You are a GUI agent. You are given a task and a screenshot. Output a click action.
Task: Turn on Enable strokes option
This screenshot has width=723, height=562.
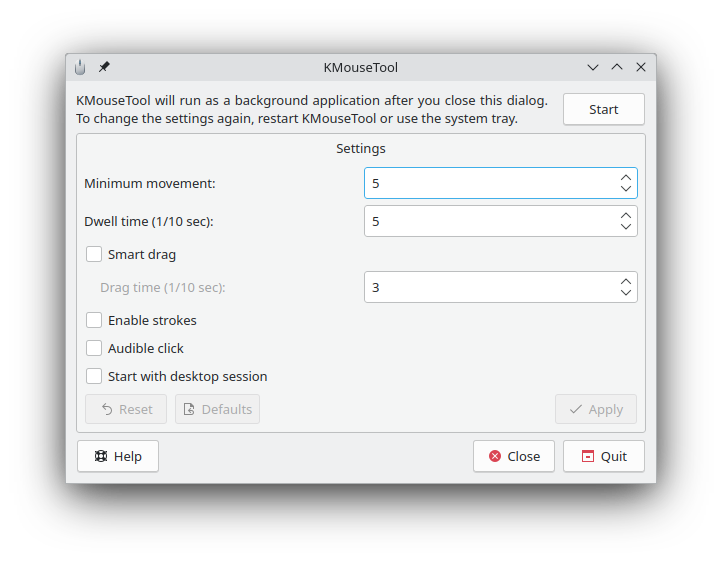tap(94, 321)
